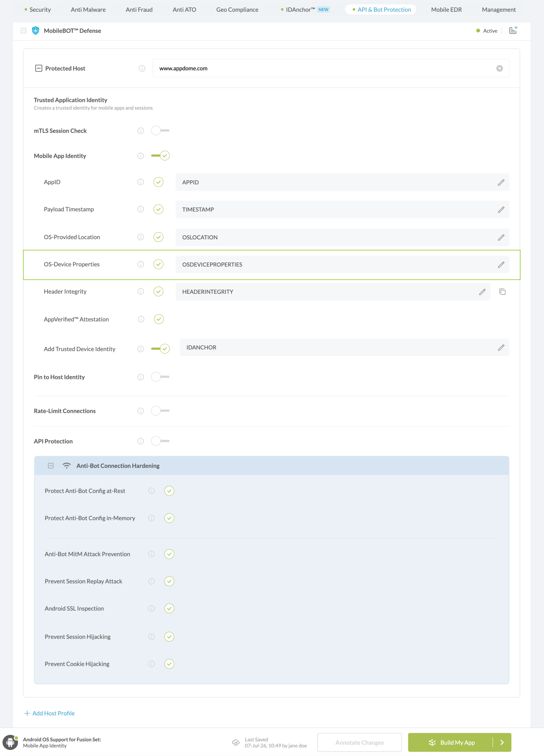Show info for Payload Timestamp
Screen dimensions: 544x756
pyautogui.click(x=141, y=209)
